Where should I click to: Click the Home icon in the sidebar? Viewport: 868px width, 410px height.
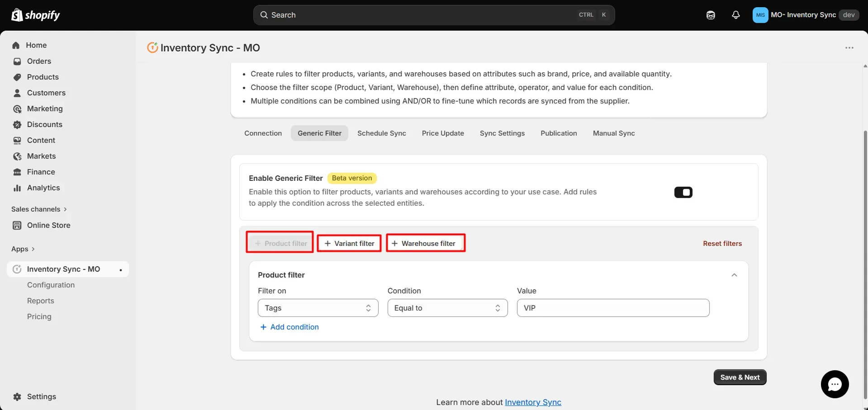[x=16, y=45]
